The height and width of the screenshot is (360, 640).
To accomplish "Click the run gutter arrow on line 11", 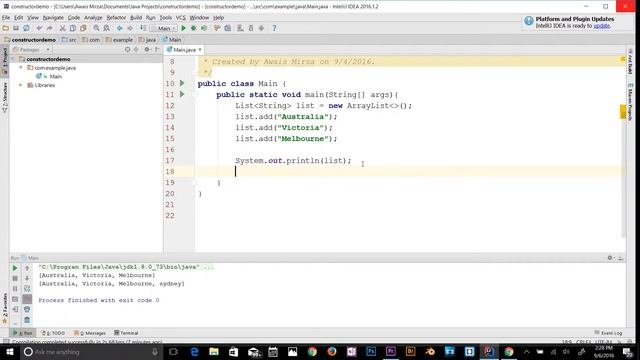I will pos(182,94).
